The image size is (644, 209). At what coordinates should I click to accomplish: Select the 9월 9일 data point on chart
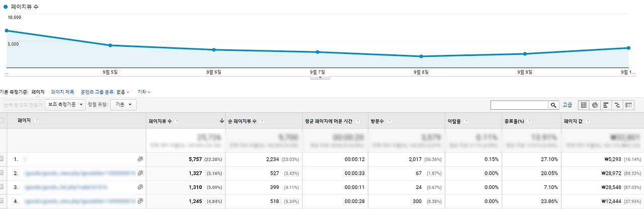pos(525,54)
